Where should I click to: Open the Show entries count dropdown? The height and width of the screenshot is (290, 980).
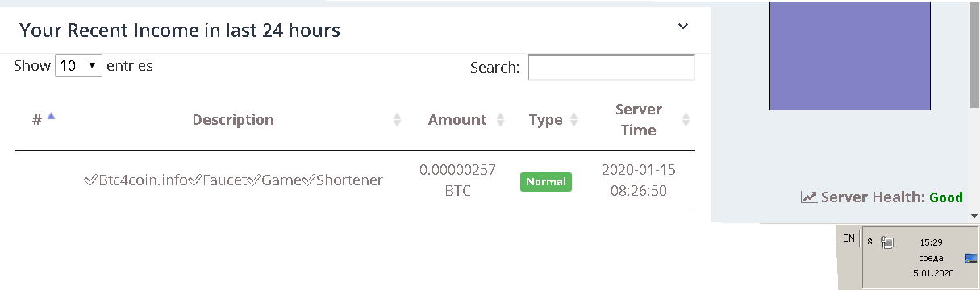78,66
